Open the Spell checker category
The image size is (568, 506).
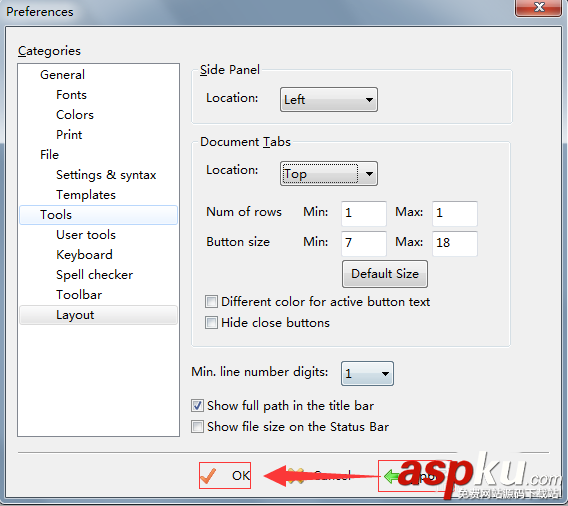point(94,275)
